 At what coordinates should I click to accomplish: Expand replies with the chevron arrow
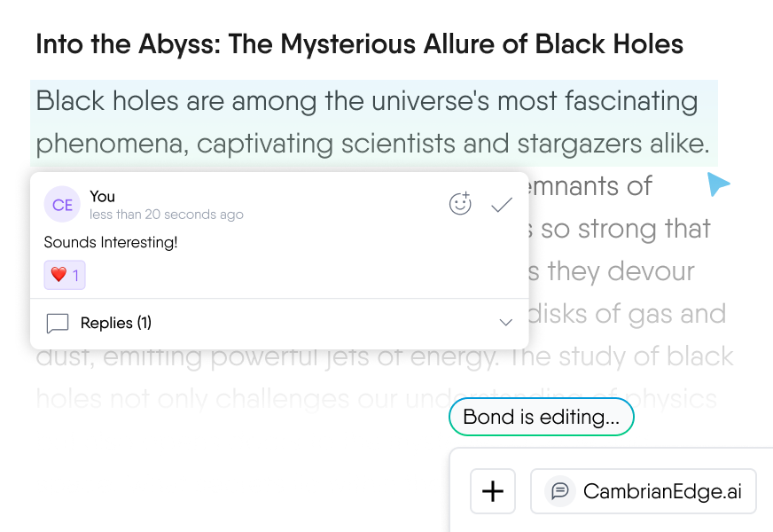click(x=506, y=323)
